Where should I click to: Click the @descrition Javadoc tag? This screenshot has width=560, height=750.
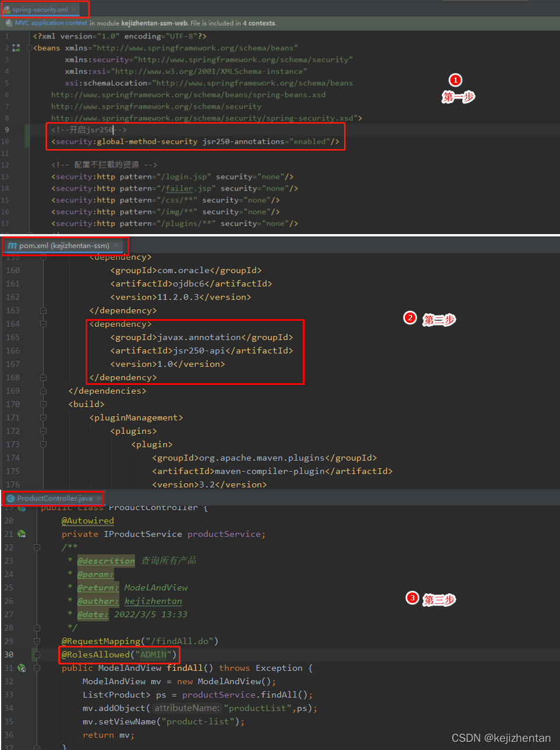point(106,561)
